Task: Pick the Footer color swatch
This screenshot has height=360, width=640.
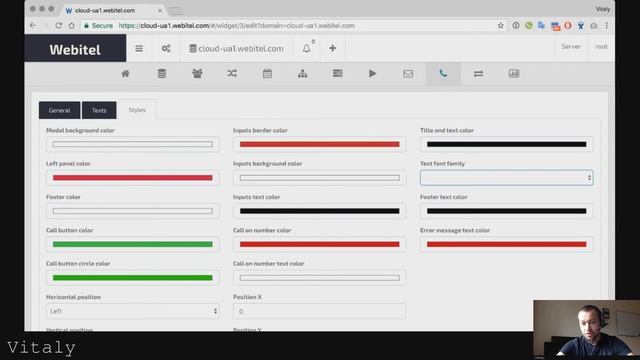Action: (x=133, y=211)
